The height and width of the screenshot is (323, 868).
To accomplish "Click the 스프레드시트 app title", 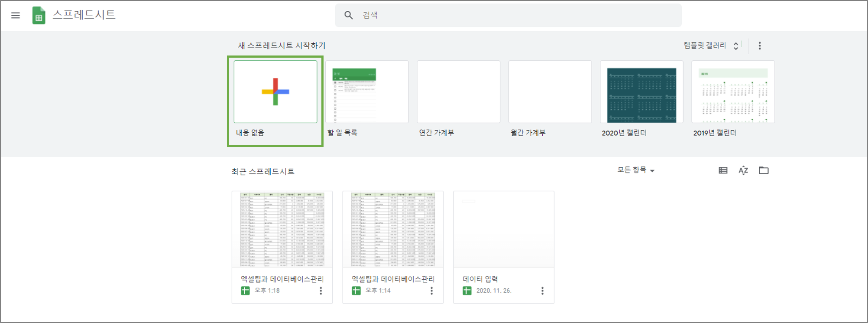I will (x=84, y=15).
